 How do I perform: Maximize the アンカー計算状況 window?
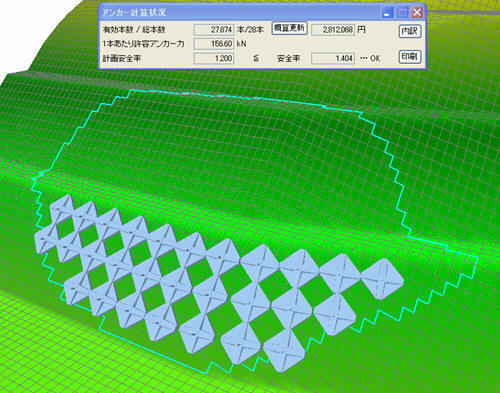[402, 13]
